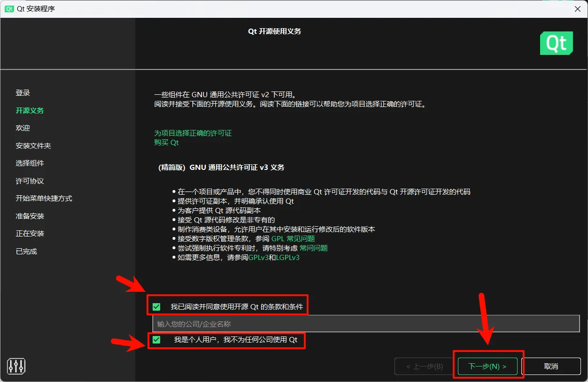Open installer settings via the sliders icon

click(x=16, y=366)
